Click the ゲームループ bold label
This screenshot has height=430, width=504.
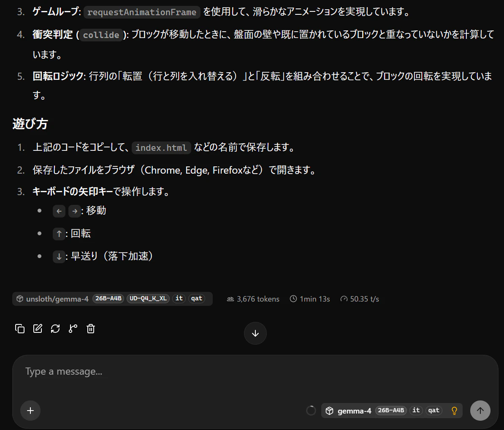55,12
